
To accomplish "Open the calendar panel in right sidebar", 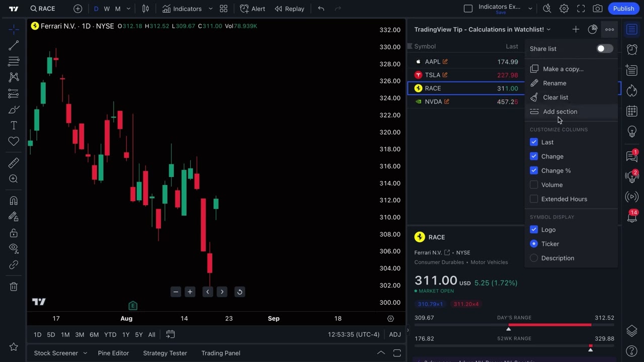I will (632, 111).
